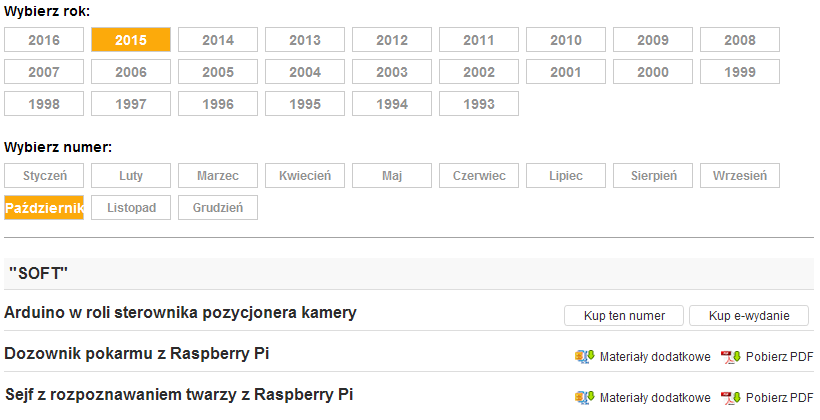Pick year 2008 from the list
This screenshot has height=420, width=820.
(740, 40)
